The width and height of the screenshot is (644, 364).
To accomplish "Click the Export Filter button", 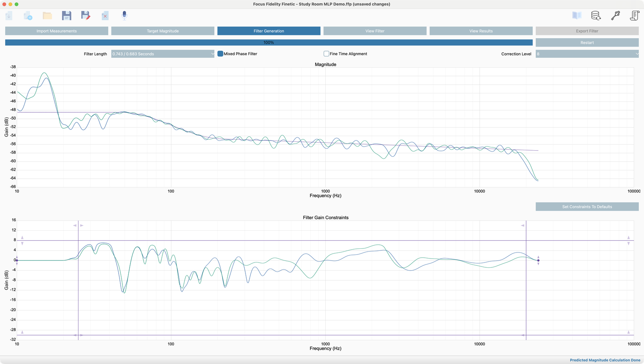I will 587,31.
